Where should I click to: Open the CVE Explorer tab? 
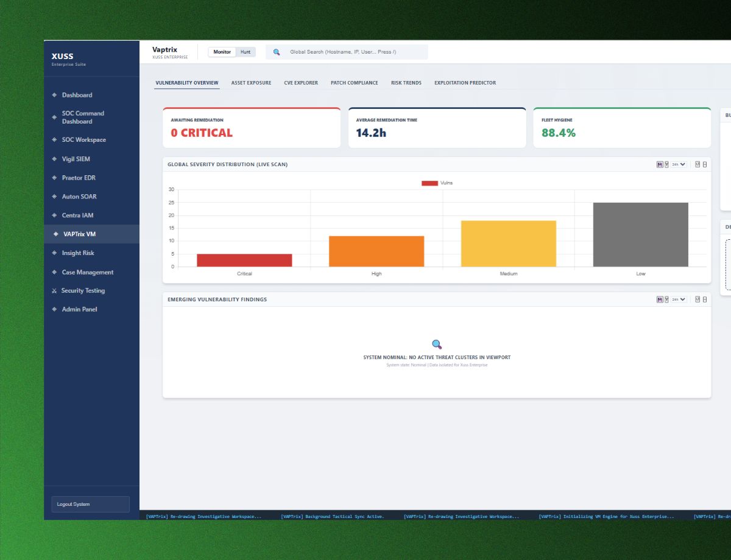[300, 83]
